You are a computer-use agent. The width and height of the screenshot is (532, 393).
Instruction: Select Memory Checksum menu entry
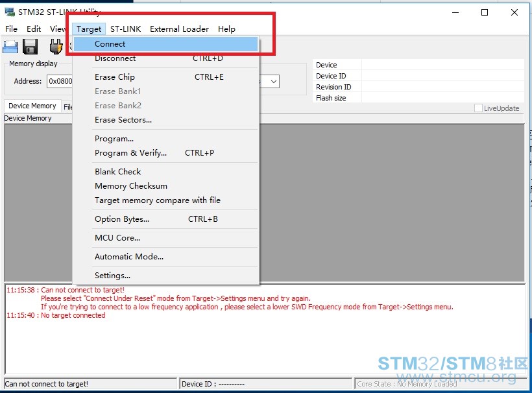click(x=166, y=186)
